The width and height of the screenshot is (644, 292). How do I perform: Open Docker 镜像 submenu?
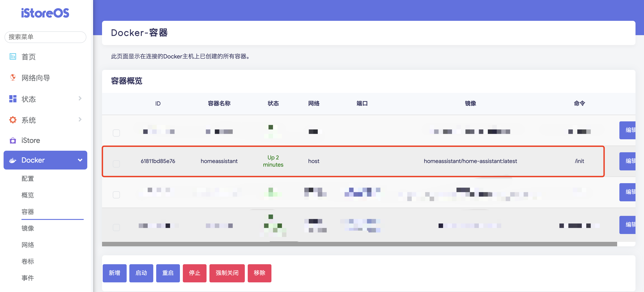(x=28, y=228)
